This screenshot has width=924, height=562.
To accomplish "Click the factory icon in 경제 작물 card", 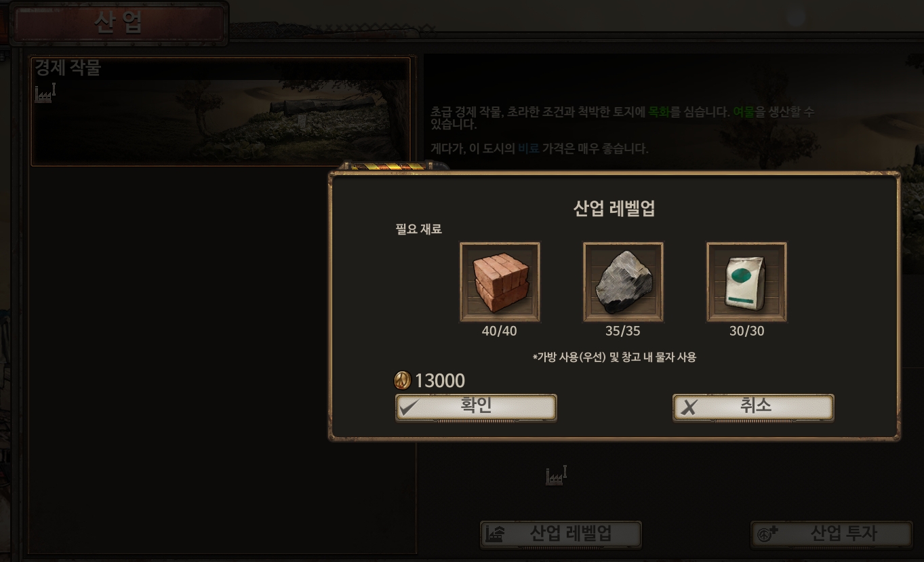I will click(45, 93).
